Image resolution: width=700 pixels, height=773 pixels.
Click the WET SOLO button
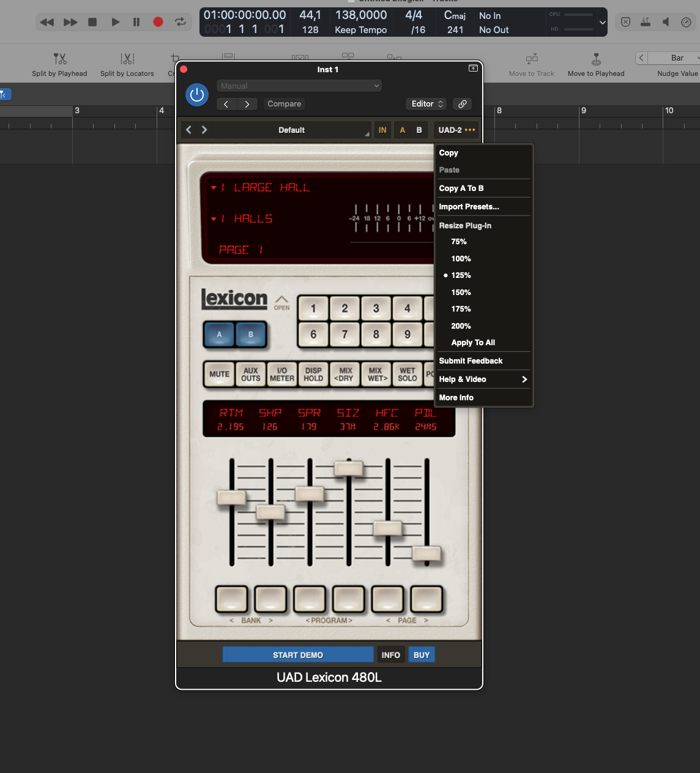408,374
